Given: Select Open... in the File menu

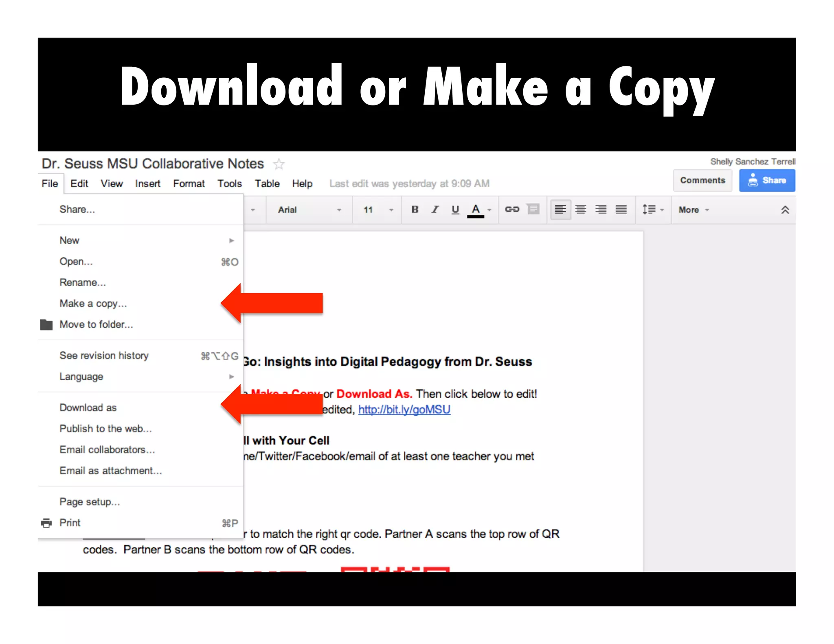Looking at the screenshot, I should pos(140,262).
